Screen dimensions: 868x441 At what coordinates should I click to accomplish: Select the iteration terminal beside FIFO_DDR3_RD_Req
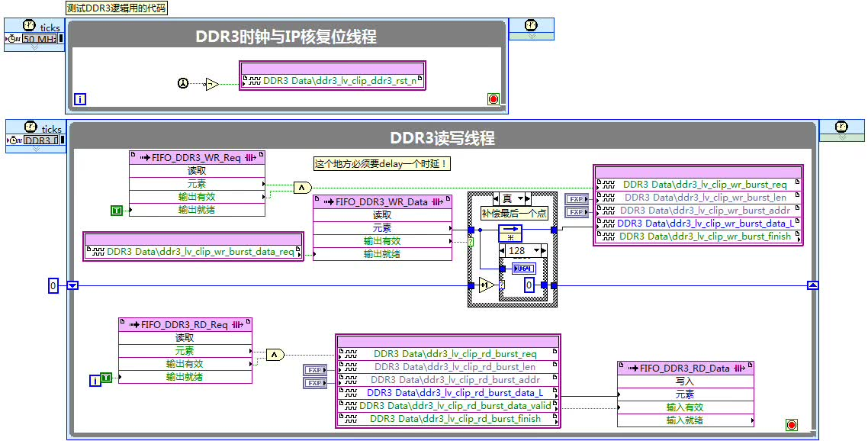(95, 380)
